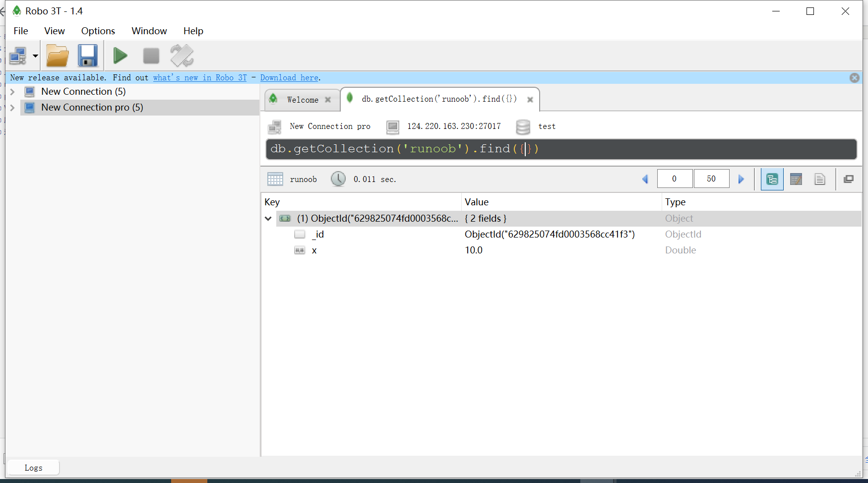Click the Type column header
Viewport: 868px width, 483px height.
pos(761,202)
